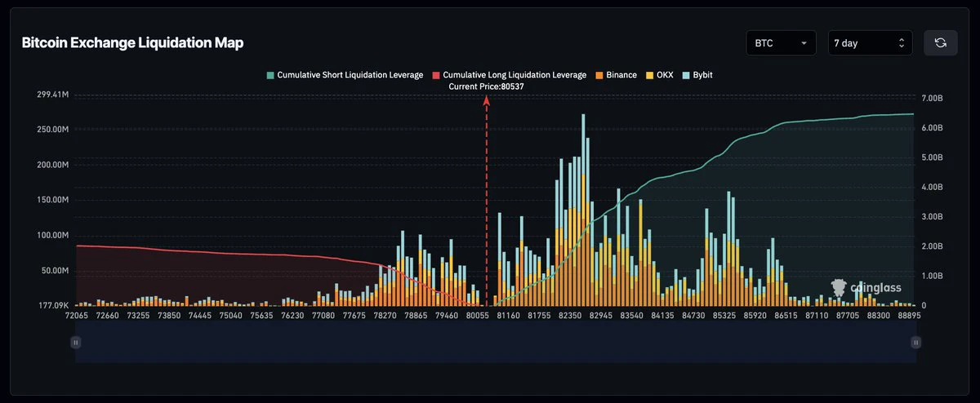Image resolution: width=980 pixels, height=403 pixels.
Task: Click the 299.41M left axis value
Action: click(x=52, y=95)
